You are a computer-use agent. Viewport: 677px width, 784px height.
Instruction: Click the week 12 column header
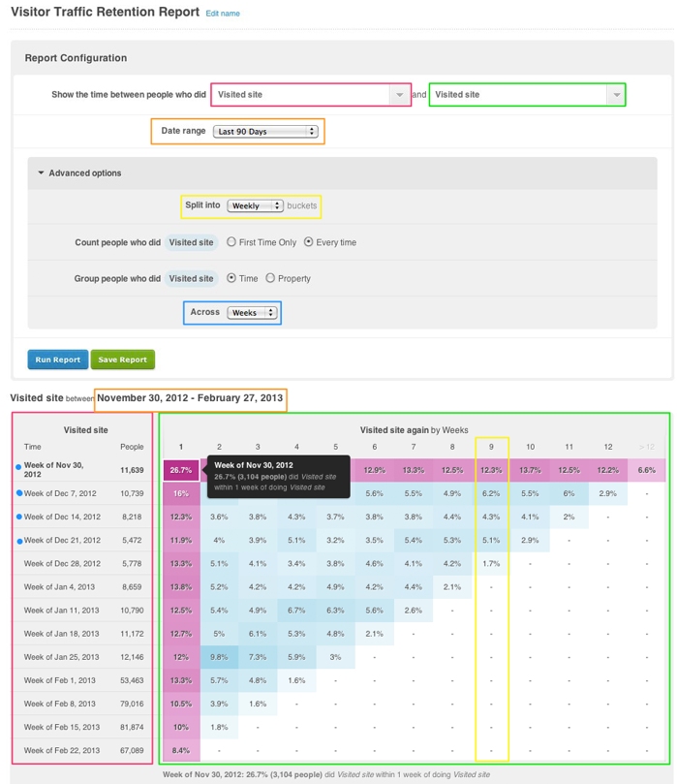pyautogui.click(x=608, y=447)
